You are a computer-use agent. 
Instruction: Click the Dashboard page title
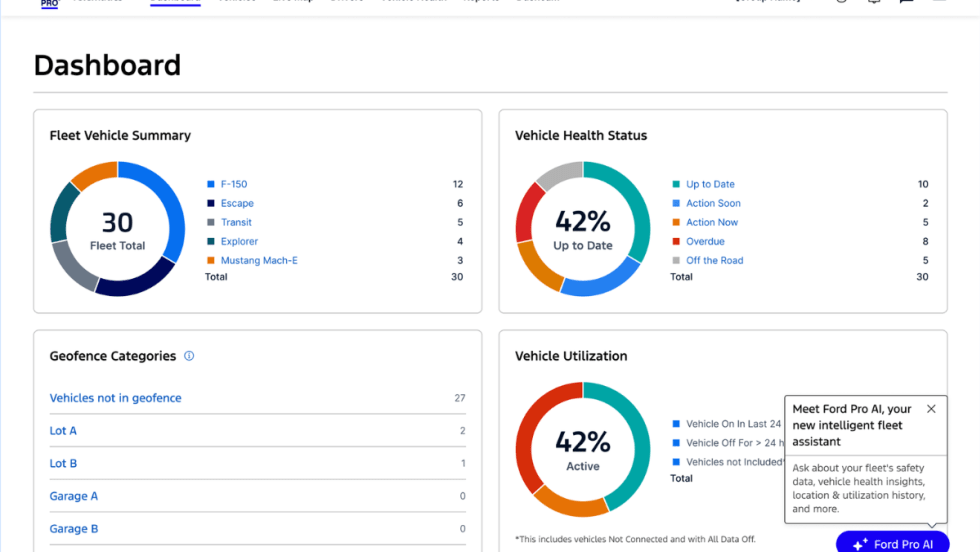pos(107,65)
